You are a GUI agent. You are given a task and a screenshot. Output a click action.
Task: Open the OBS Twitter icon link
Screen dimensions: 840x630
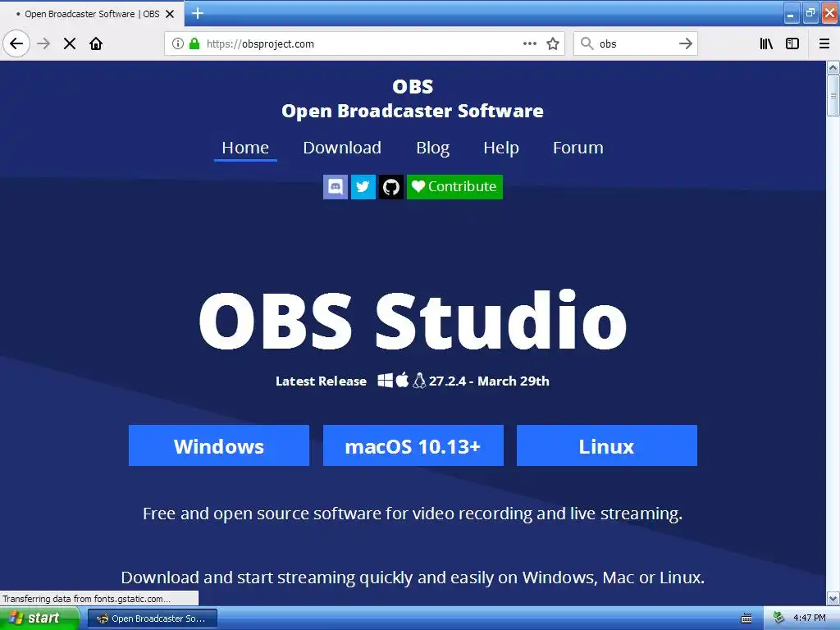point(363,186)
